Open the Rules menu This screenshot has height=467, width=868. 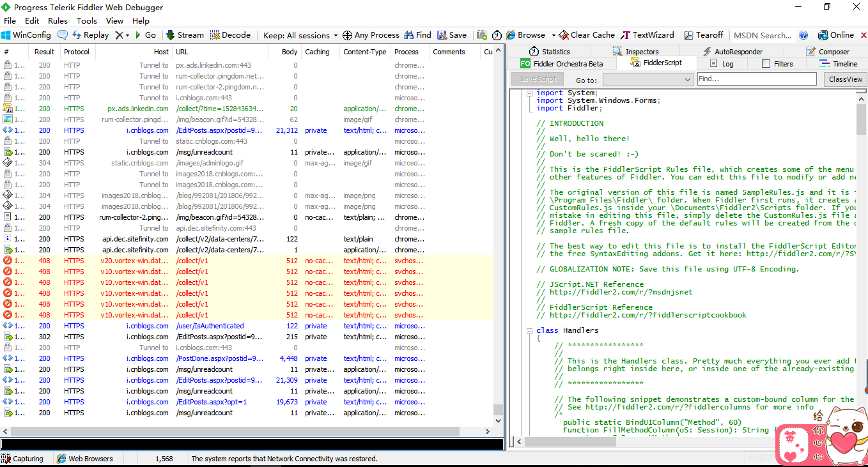pyautogui.click(x=58, y=21)
